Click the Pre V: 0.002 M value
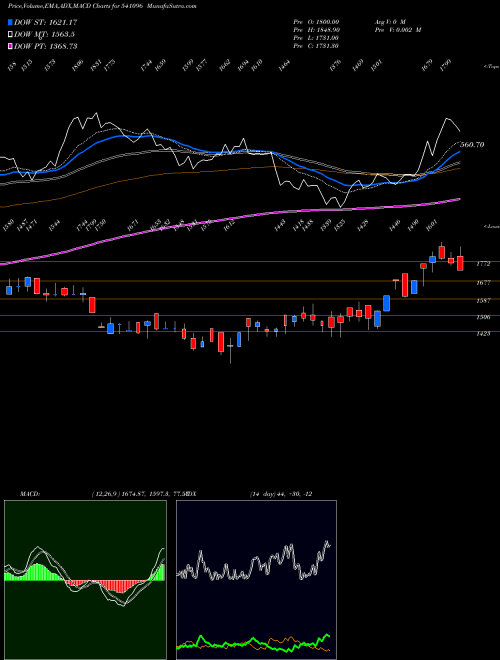This screenshot has height=660, width=500. [x=397, y=30]
